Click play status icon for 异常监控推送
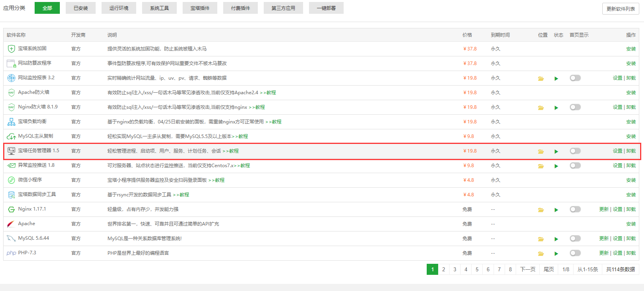The height and width of the screenshot is (291, 644). [x=556, y=166]
